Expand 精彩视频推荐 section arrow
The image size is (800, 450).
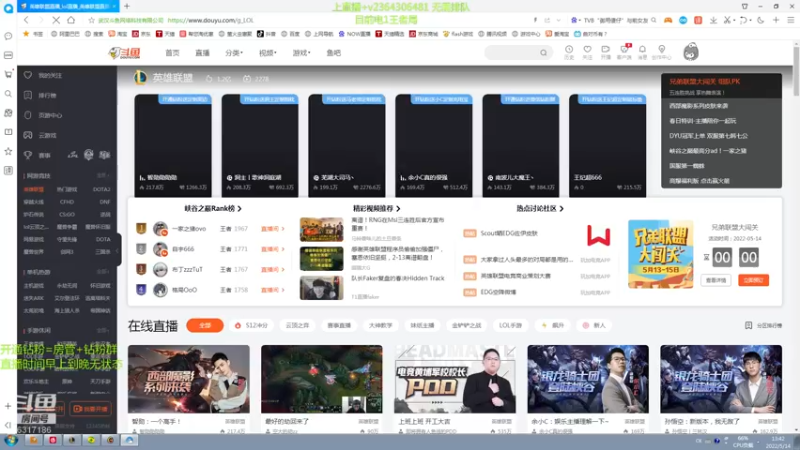pos(398,209)
